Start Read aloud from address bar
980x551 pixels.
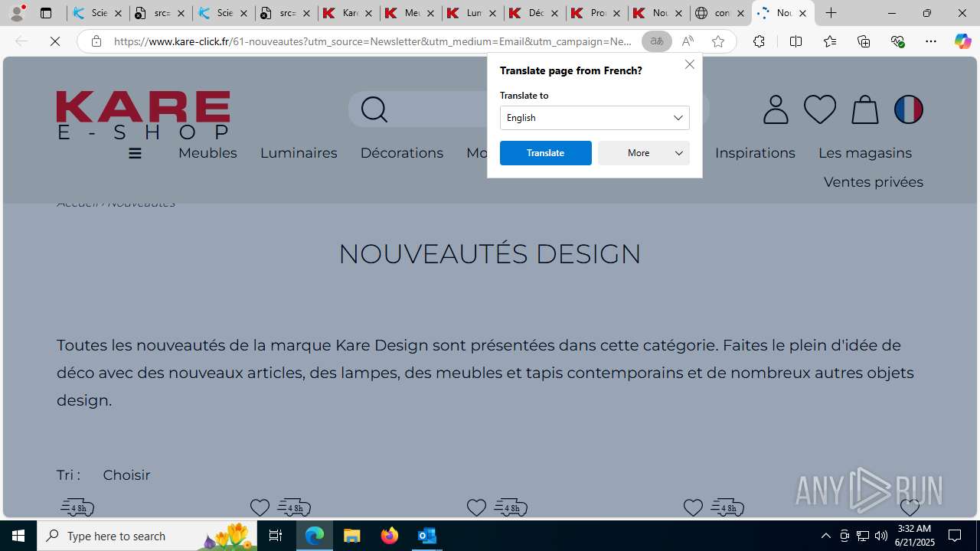click(688, 41)
